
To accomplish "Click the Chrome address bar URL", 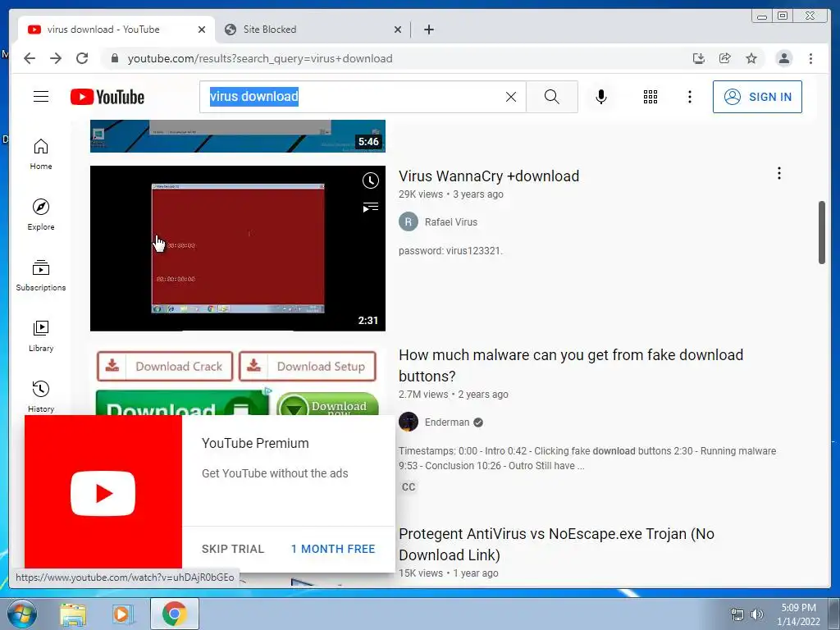I will click(260, 58).
